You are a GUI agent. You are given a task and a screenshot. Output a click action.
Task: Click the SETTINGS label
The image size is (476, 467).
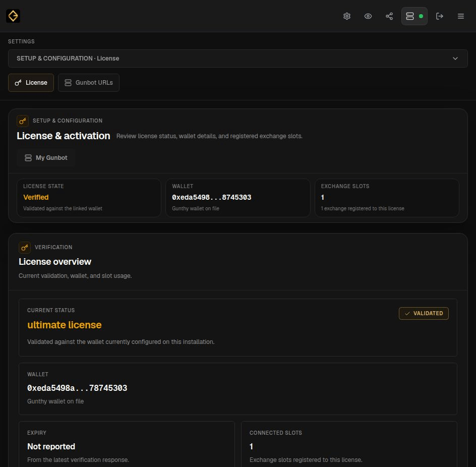coord(21,41)
